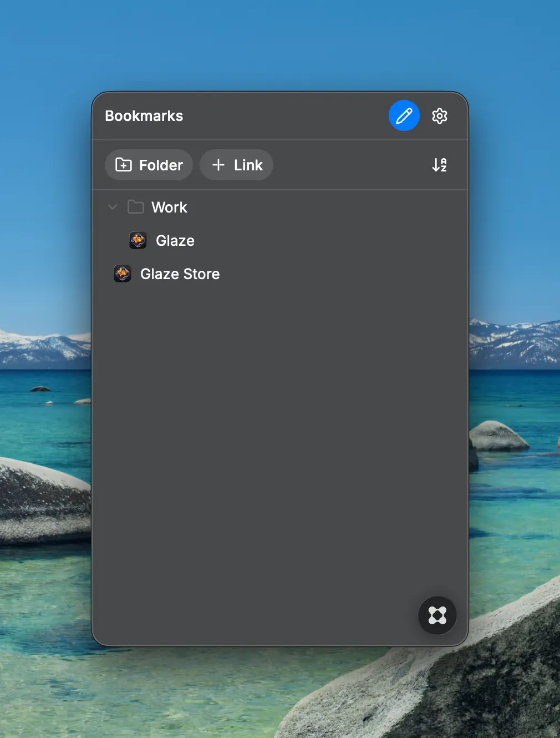Toggle edit mode with the blue pencil button
Screen dimensions: 560x738
[404, 115]
